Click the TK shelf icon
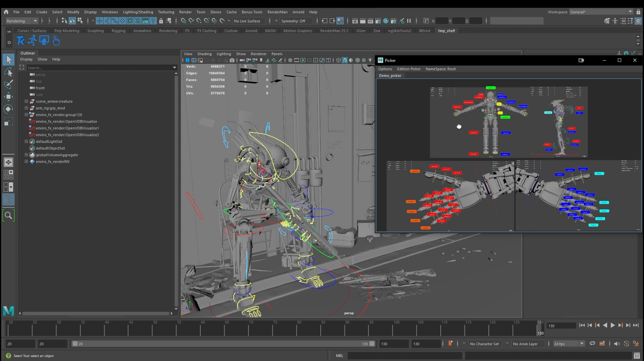The width and height of the screenshot is (644, 361). (x=21, y=40)
